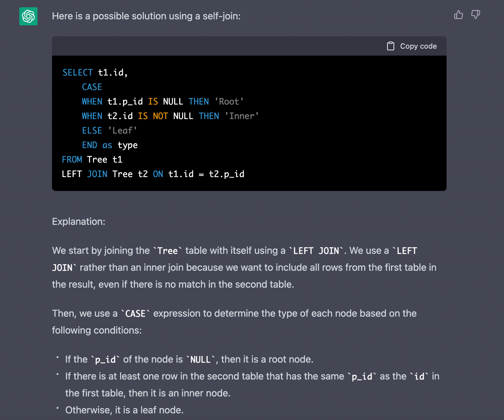Click the FROM Tree t1 line

click(x=92, y=160)
